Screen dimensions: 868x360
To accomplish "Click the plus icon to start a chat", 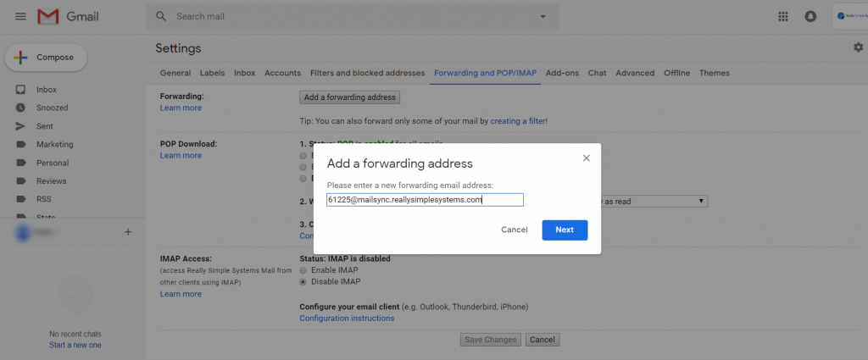I will [128, 232].
